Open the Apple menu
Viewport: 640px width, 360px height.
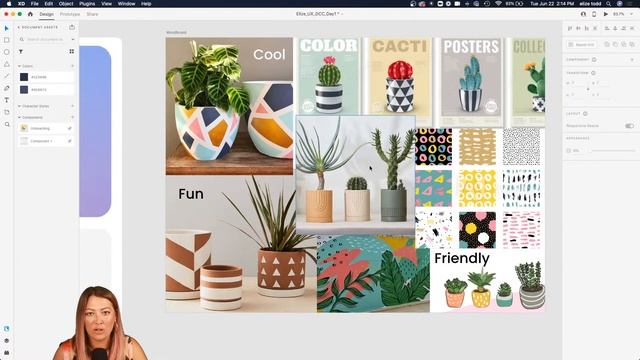click(9, 4)
